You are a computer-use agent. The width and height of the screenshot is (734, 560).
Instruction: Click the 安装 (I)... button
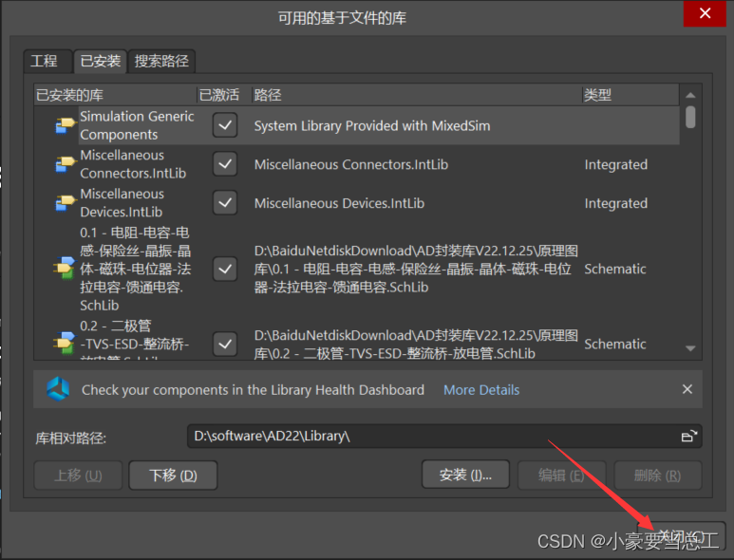(x=465, y=475)
